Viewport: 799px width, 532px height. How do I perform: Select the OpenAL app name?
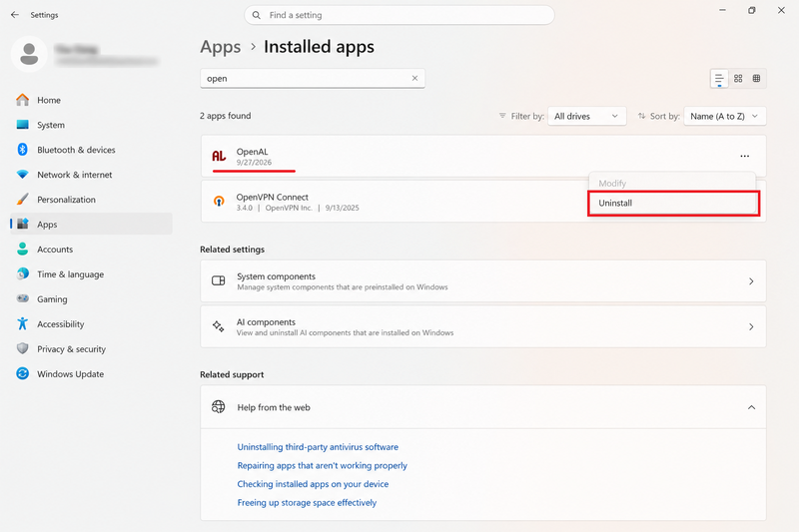(252, 152)
